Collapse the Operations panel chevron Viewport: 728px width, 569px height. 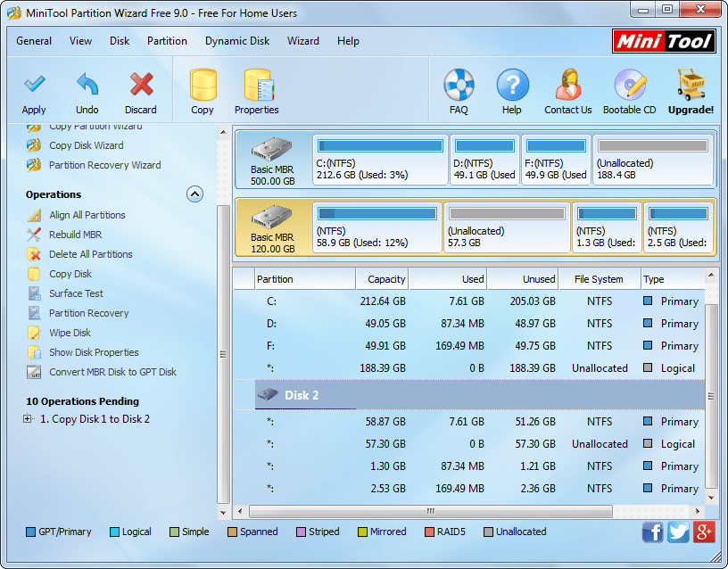(194, 194)
